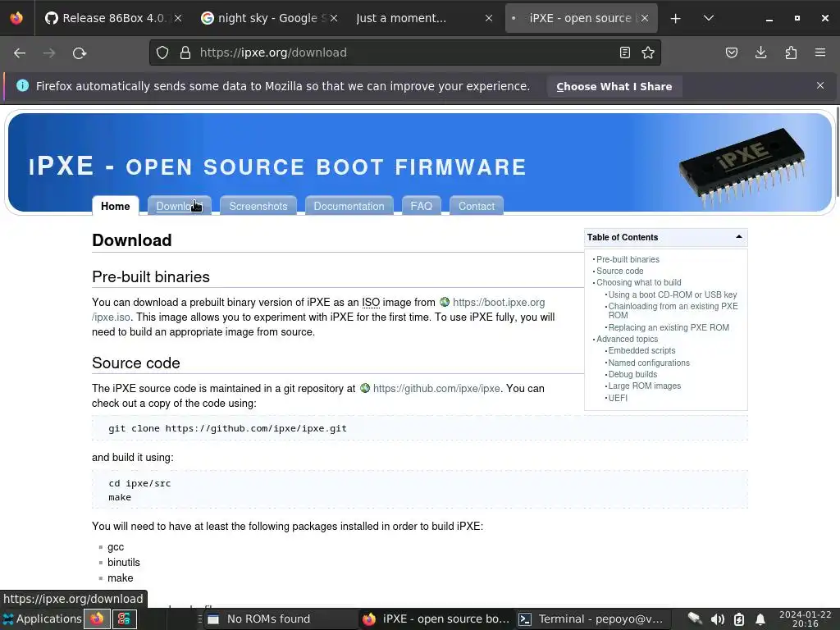Screen dimensions: 840x630
Task: Open the Firefox downloads panel icon
Action: pos(760,52)
